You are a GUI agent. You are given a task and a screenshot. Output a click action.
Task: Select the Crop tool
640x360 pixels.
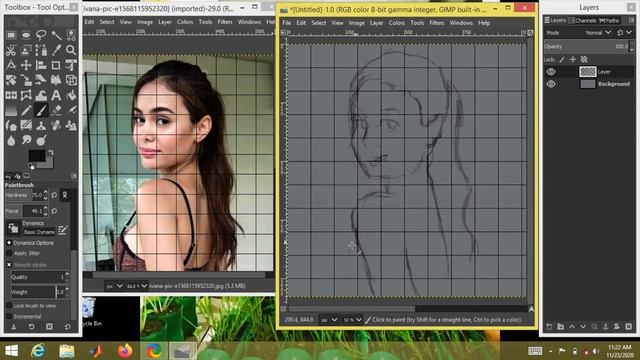pos(56,66)
